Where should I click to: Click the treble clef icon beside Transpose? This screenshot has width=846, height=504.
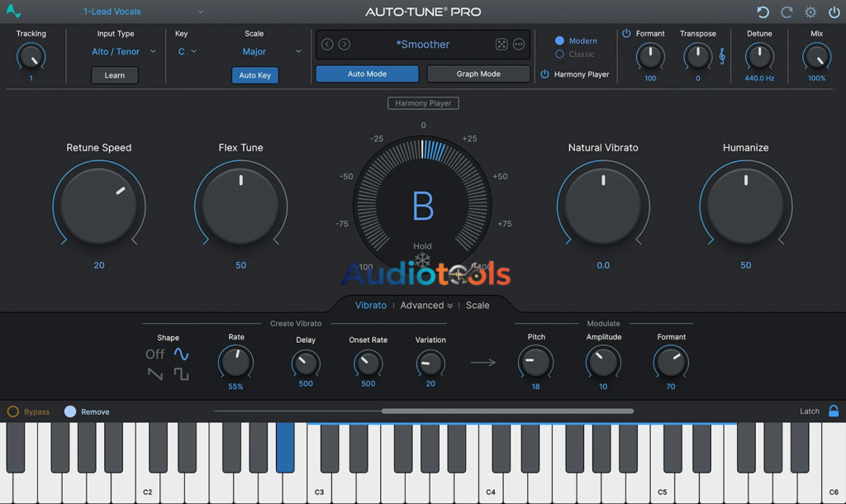723,55
